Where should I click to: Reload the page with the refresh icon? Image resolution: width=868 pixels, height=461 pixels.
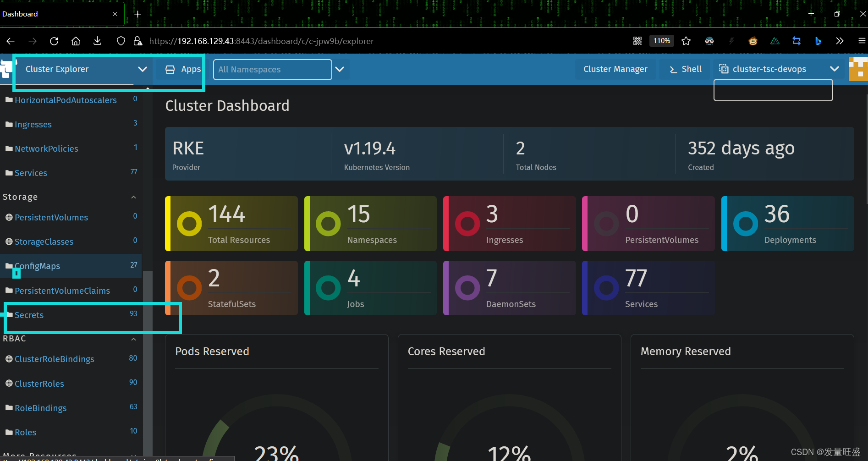(x=54, y=41)
